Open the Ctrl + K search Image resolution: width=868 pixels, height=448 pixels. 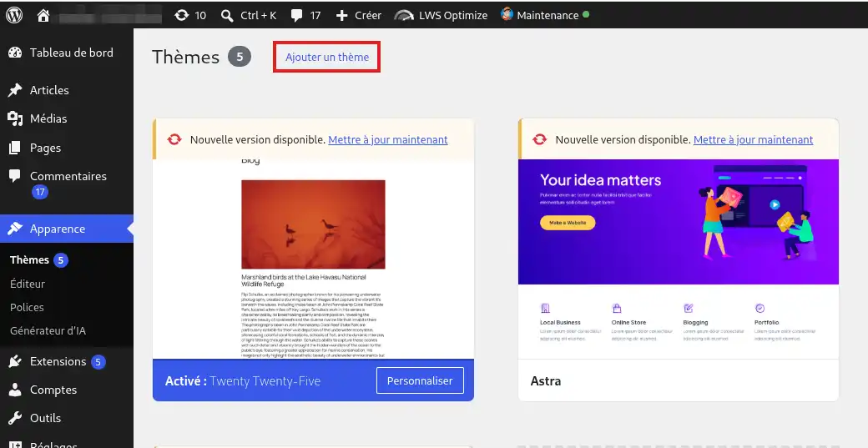click(249, 16)
